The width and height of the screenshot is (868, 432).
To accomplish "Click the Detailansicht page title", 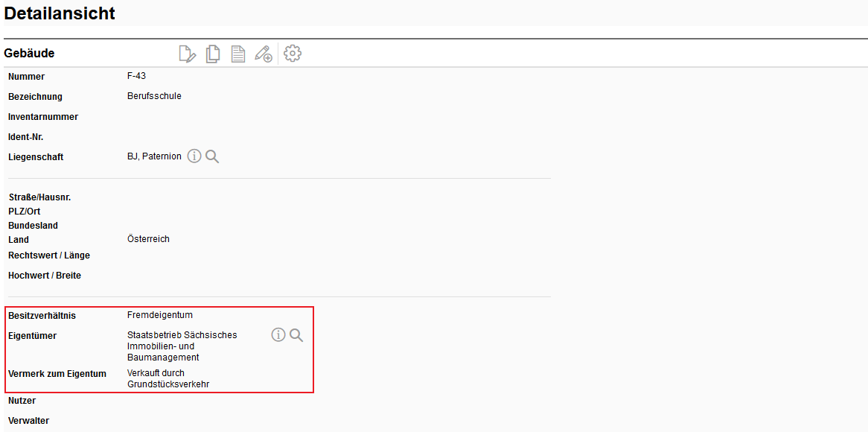I will point(60,13).
